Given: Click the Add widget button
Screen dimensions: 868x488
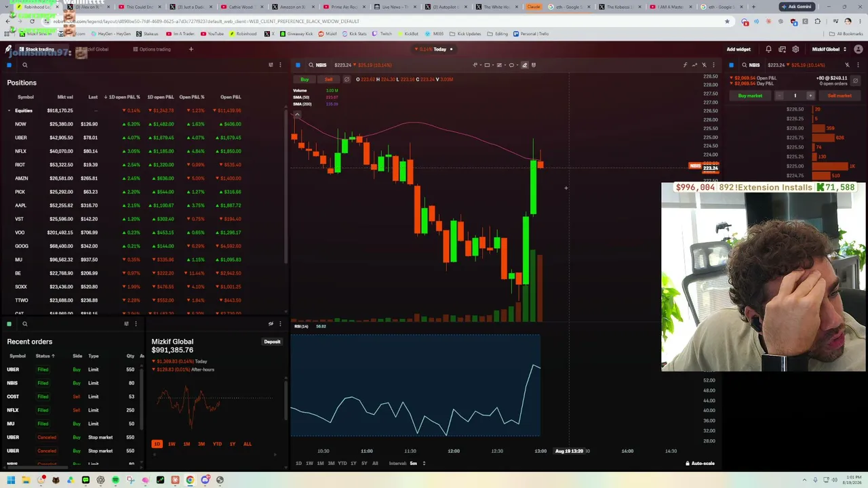Looking at the screenshot, I should [738, 49].
